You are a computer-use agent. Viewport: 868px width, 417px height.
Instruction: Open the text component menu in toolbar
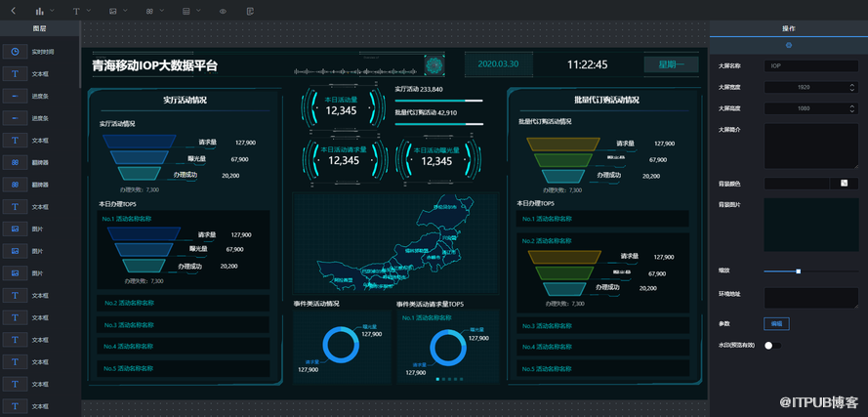(x=77, y=11)
